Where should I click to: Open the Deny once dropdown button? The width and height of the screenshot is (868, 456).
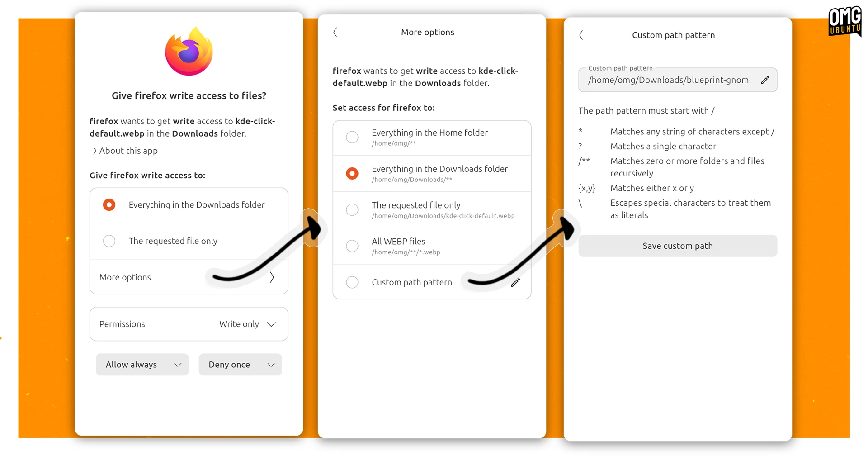click(x=240, y=365)
